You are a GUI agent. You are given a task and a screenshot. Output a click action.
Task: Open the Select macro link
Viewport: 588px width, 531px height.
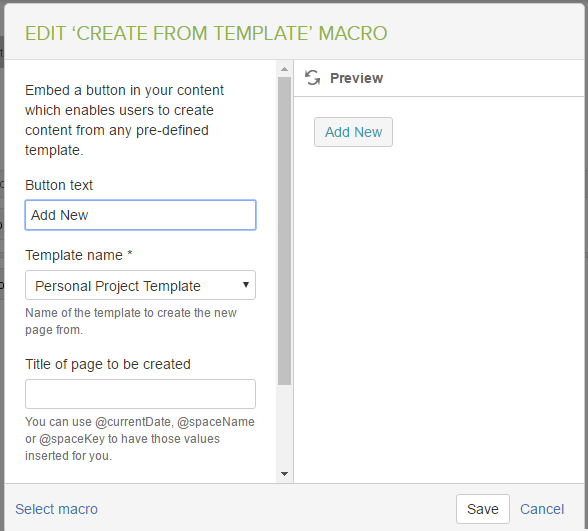pyautogui.click(x=56, y=509)
